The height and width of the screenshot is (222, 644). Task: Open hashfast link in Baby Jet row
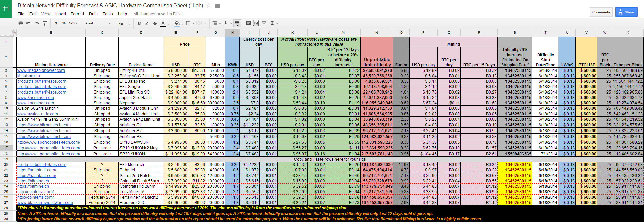(x=37, y=170)
